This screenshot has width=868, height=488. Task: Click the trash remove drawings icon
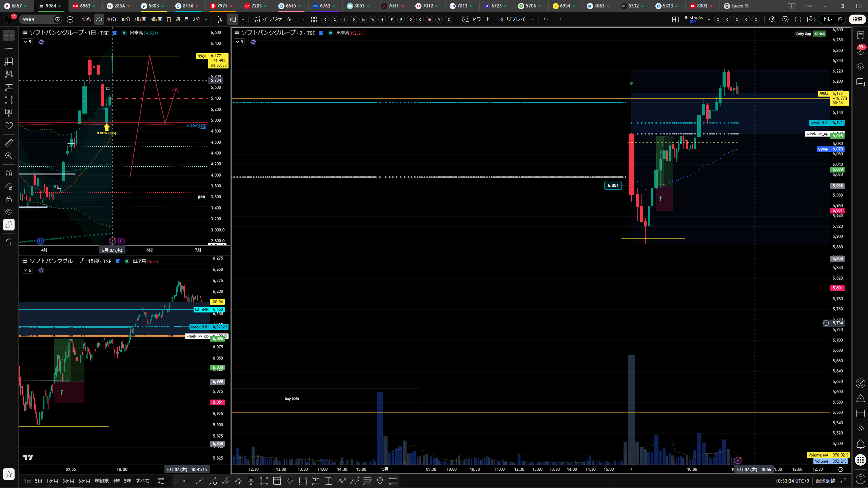tap(9, 242)
